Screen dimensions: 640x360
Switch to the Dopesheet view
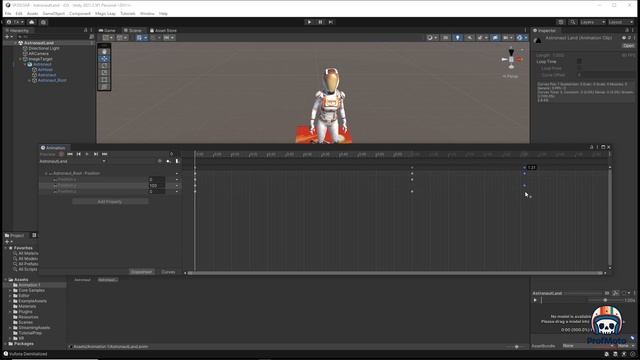point(142,272)
